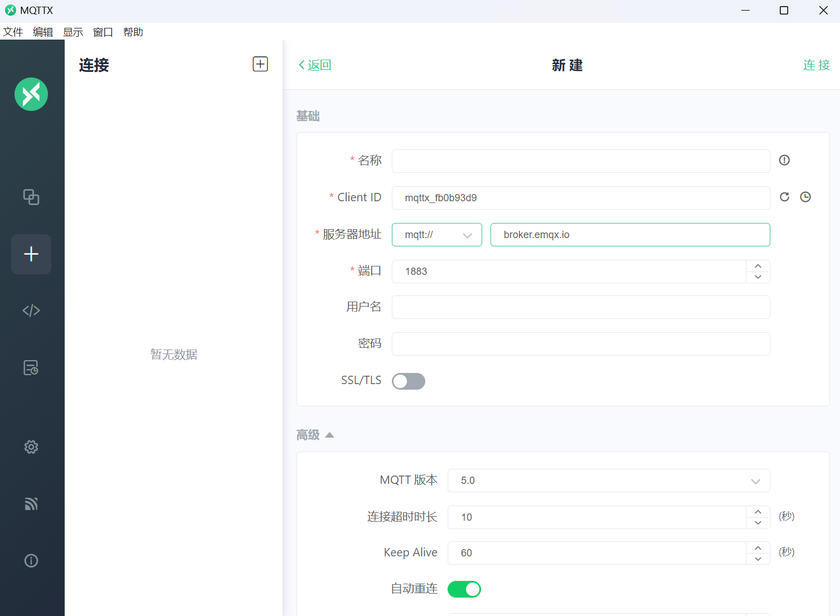Click the 名称 name input field
840x616 pixels.
(x=580, y=161)
